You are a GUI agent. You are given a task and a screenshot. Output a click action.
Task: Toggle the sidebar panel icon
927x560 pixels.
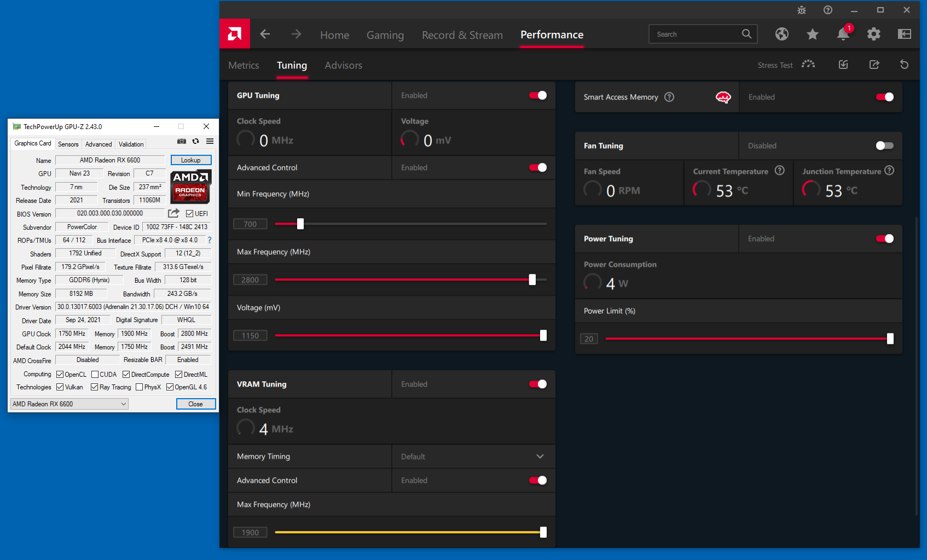905,34
